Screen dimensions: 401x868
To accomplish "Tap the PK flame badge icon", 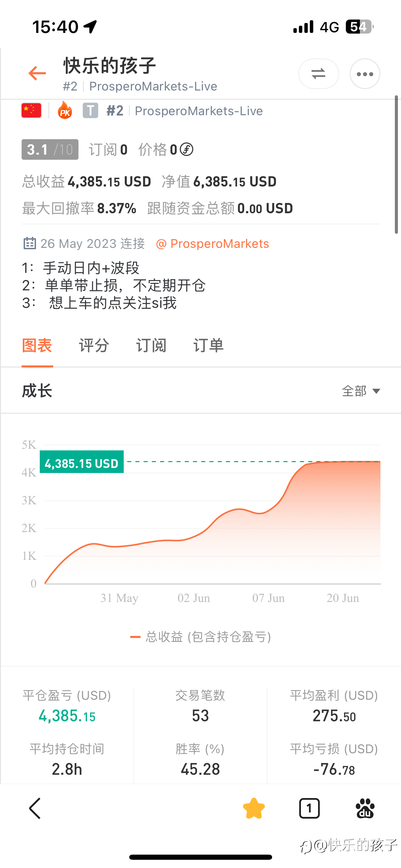I will point(65,110).
